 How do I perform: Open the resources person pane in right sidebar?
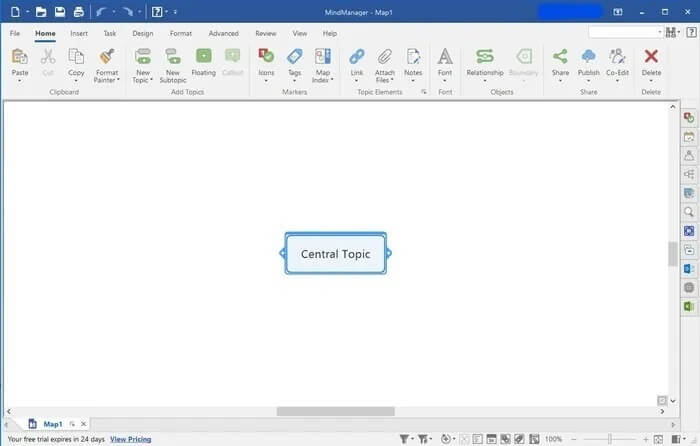(x=689, y=155)
